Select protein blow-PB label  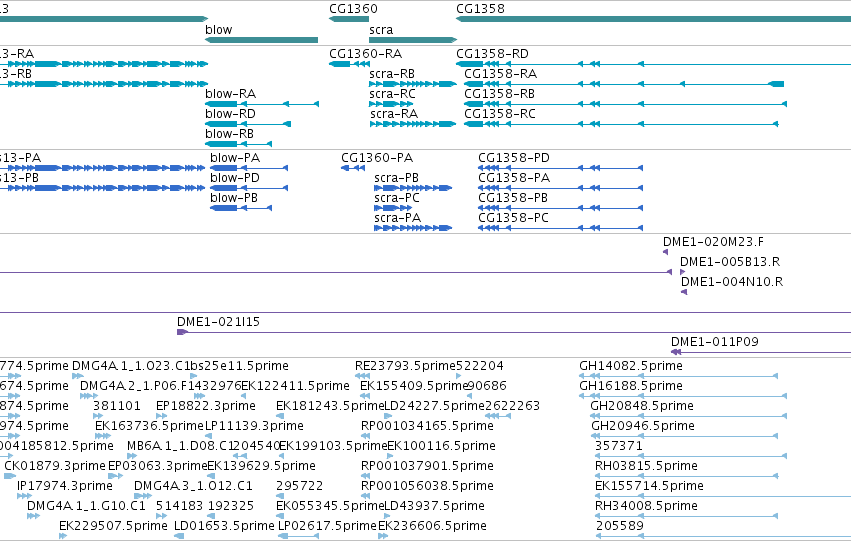click(234, 198)
